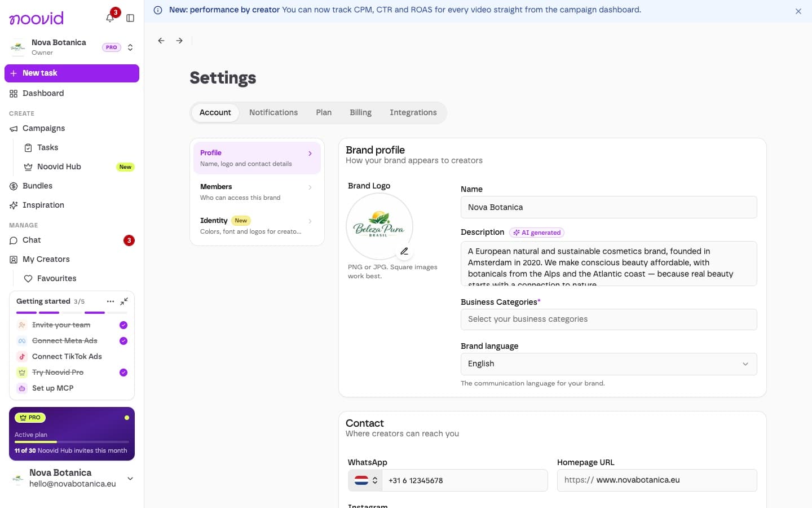This screenshot has width=812, height=508.
Task: Open Noovid Hub in the sidebar
Action: (x=78, y=167)
